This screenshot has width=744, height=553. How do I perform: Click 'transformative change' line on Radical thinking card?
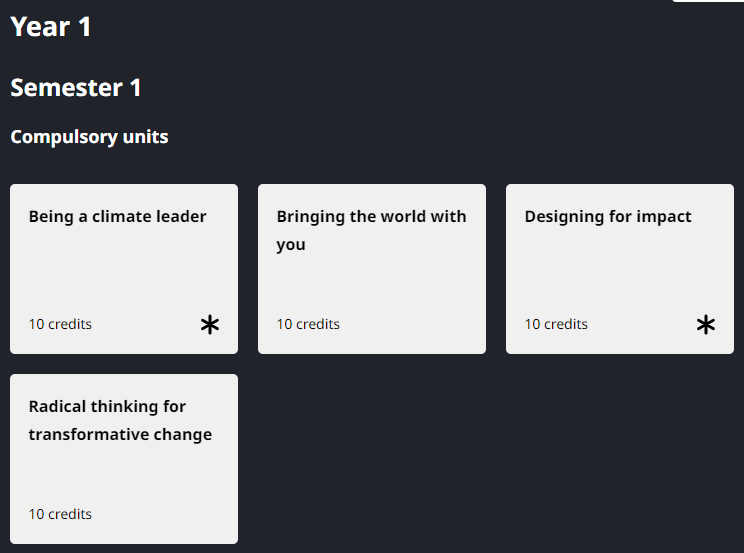(x=120, y=434)
